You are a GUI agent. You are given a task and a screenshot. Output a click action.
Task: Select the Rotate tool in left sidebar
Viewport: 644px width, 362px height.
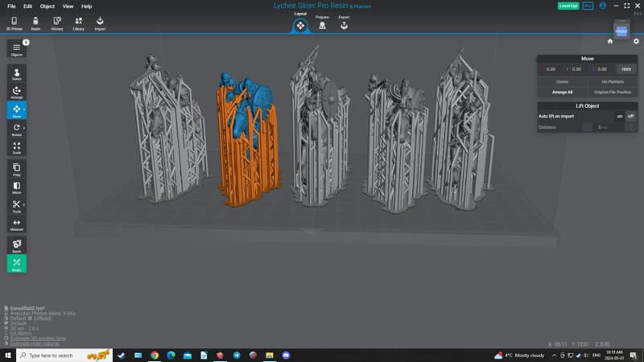pos(16,129)
